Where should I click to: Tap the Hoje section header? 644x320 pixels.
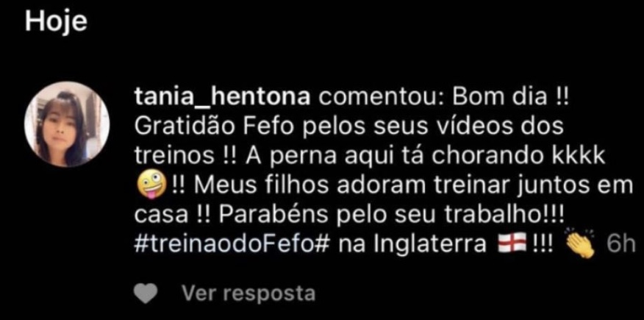tap(56, 21)
